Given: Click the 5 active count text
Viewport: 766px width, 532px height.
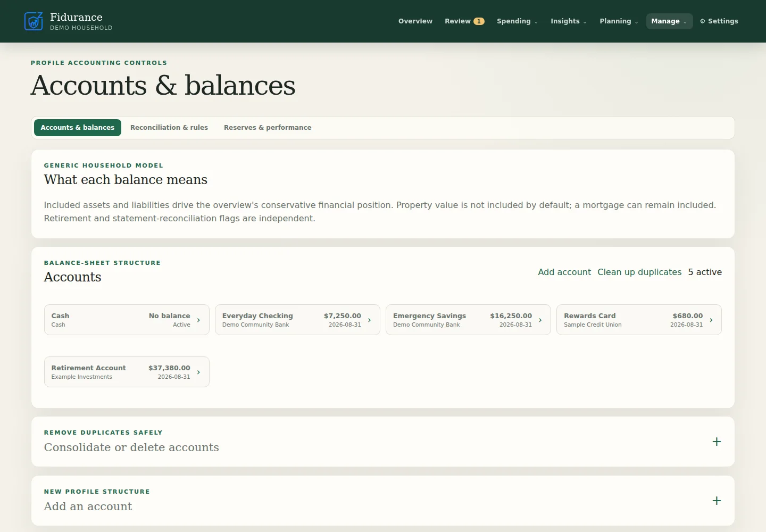Looking at the screenshot, I should pos(705,272).
